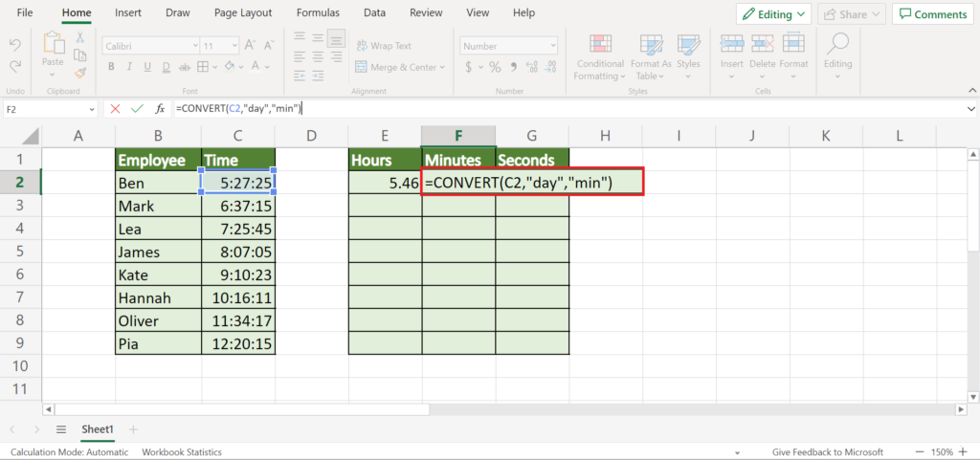Cancel the formula with the red X

tap(115, 109)
